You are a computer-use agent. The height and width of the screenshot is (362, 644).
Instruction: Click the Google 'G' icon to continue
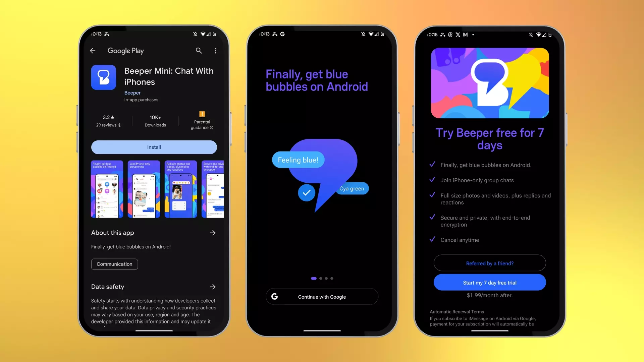click(275, 297)
